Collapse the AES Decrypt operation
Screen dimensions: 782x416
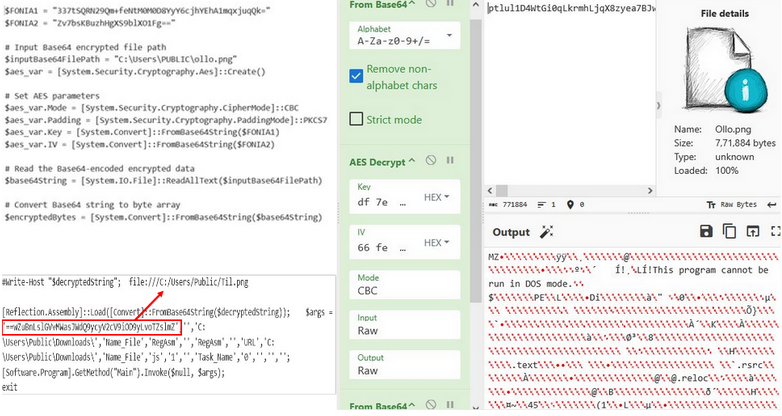tap(412, 161)
